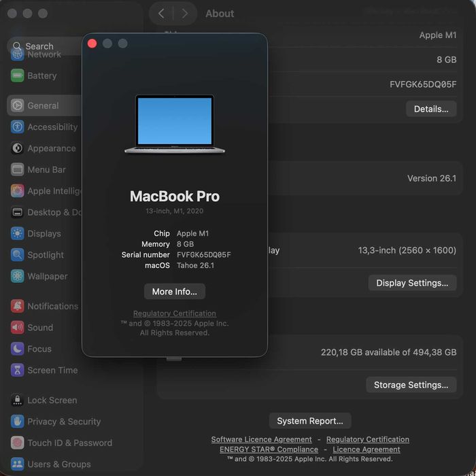Select the General gear icon in sidebar
The image size is (476, 476).
pyautogui.click(x=17, y=105)
